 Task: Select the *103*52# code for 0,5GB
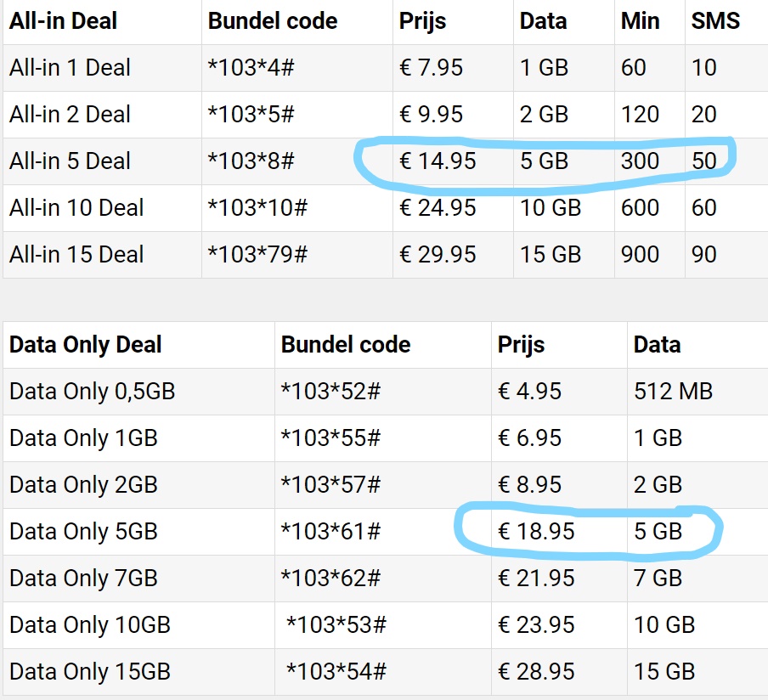coord(330,392)
